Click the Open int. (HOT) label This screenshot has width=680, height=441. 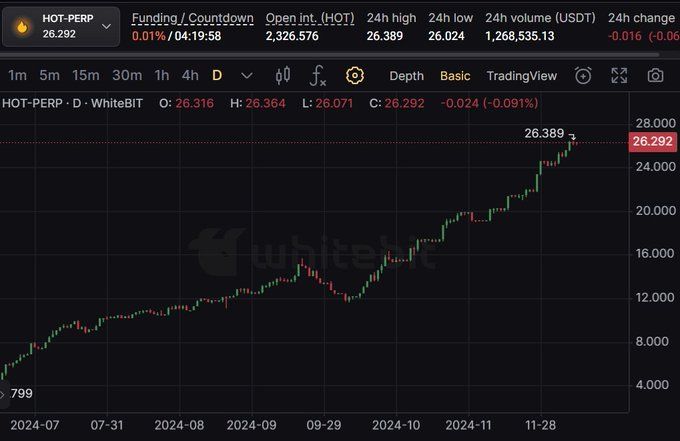[x=310, y=18]
